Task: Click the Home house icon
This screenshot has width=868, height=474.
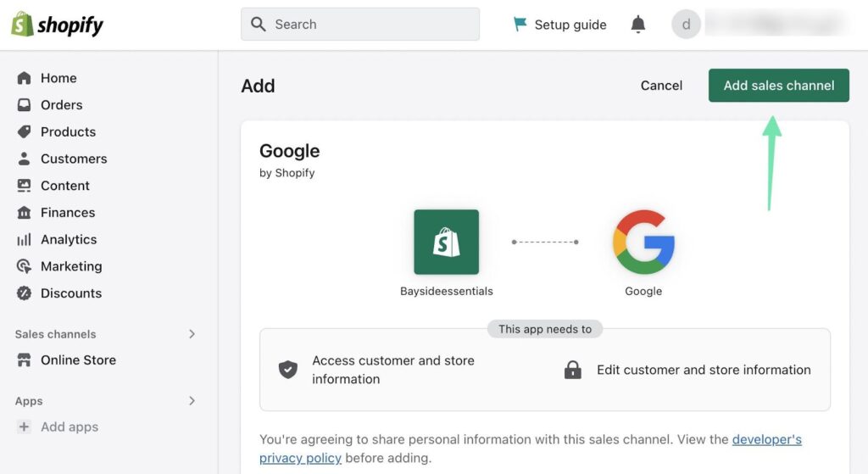Action: point(24,78)
